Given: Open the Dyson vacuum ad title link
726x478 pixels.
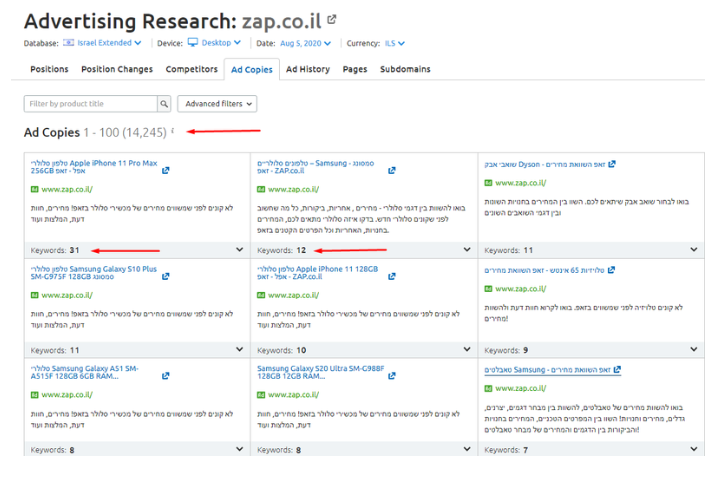Looking at the screenshot, I should click(544, 164).
